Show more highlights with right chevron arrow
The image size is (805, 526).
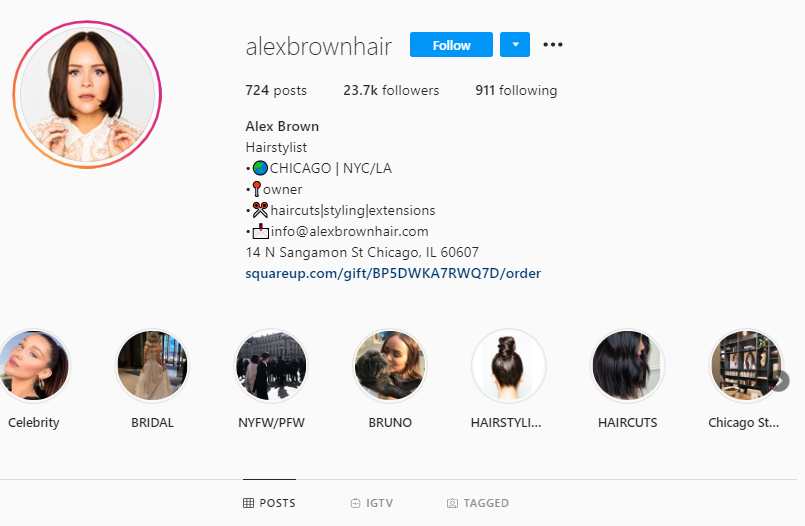(x=780, y=381)
